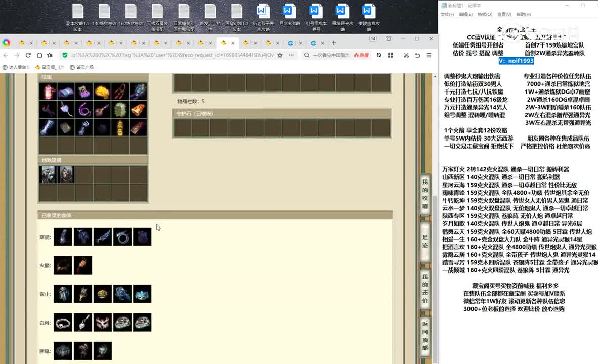The image size is (598, 364).
Task: Click highlighted text V: noif1993 in Notepad
Action: (517, 61)
